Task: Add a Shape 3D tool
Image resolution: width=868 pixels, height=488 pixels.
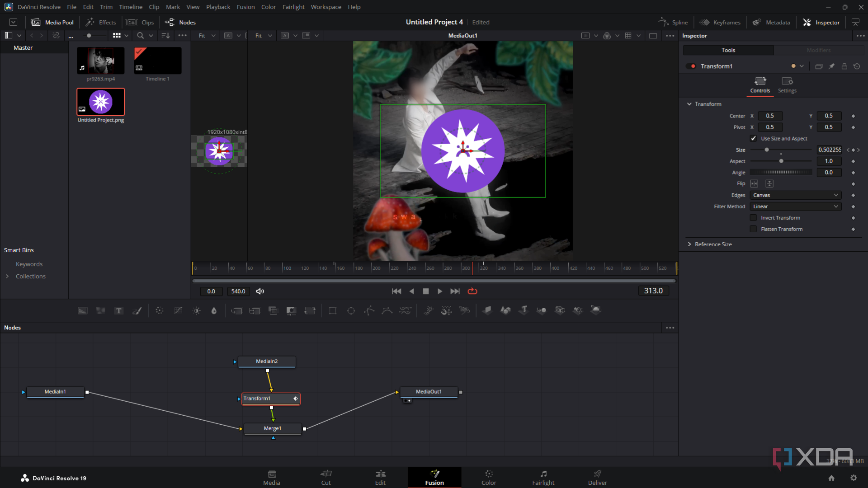Action: [505, 310]
